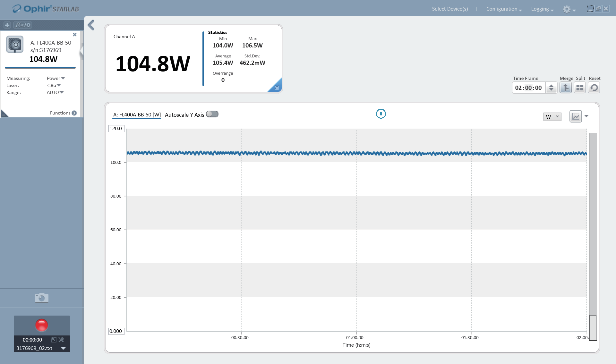Viewport: 616px width, 364px height.
Task: Open the Functions panel arrow
Action: (74, 113)
